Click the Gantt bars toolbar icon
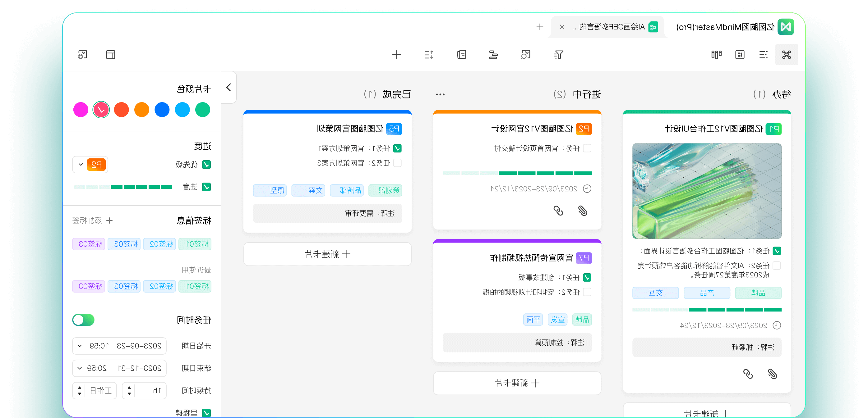868x418 pixels. 493,55
